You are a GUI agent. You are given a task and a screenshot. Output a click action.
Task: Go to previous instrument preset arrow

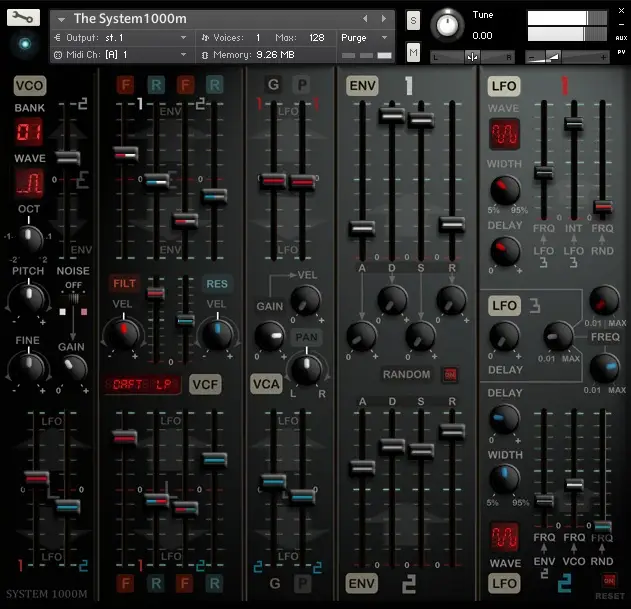point(365,19)
